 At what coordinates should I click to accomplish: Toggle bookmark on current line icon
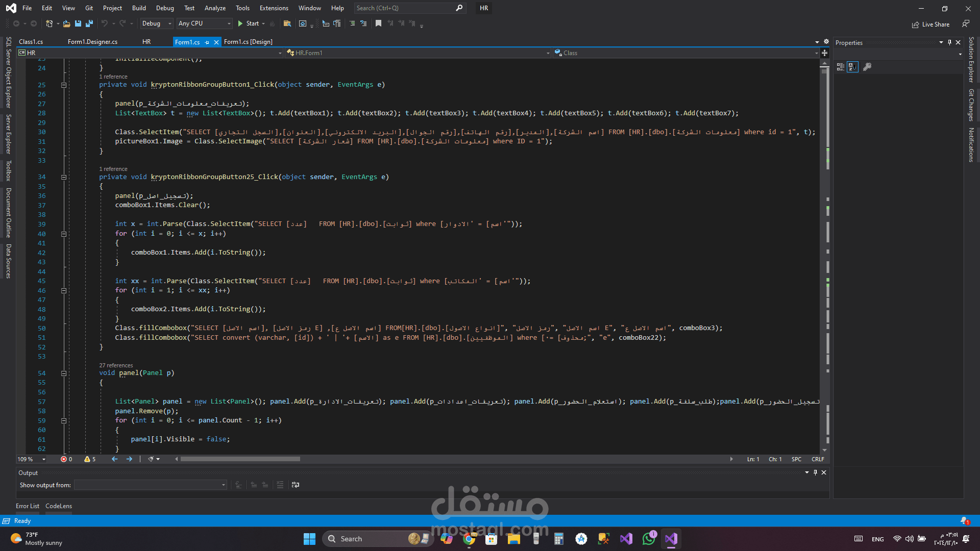click(x=378, y=23)
